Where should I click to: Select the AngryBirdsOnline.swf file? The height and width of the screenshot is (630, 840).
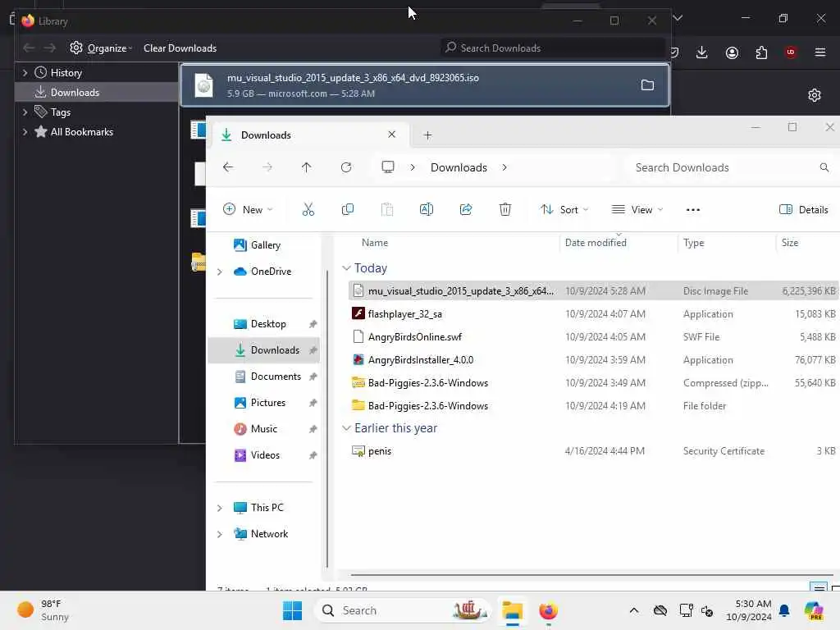[593, 337]
